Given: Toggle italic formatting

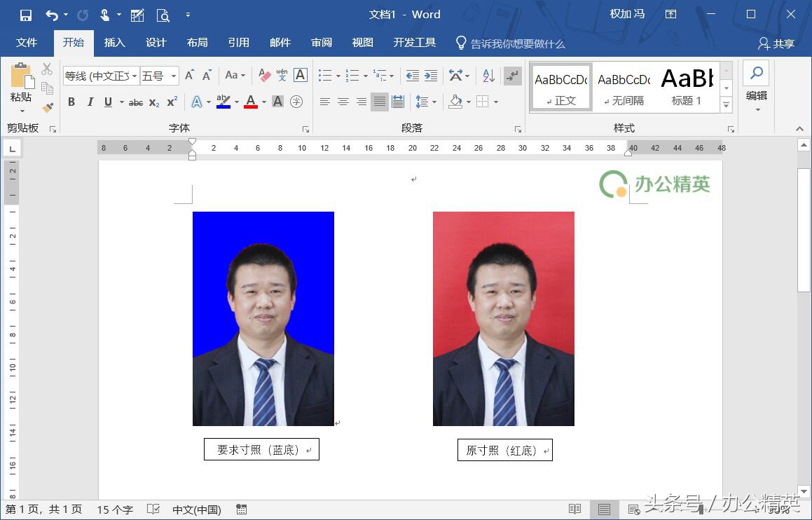Looking at the screenshot, I should pyautogui.click(x=90, y=102).
